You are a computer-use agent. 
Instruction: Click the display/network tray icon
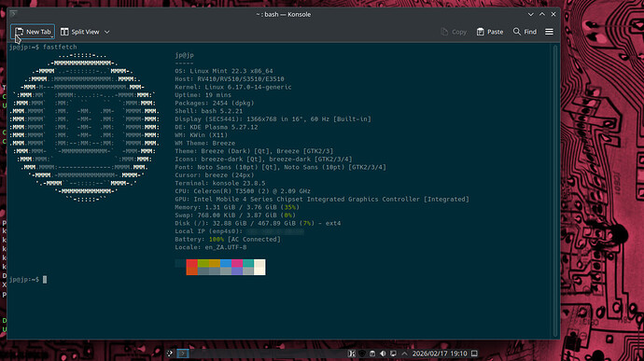click(393, 354)
